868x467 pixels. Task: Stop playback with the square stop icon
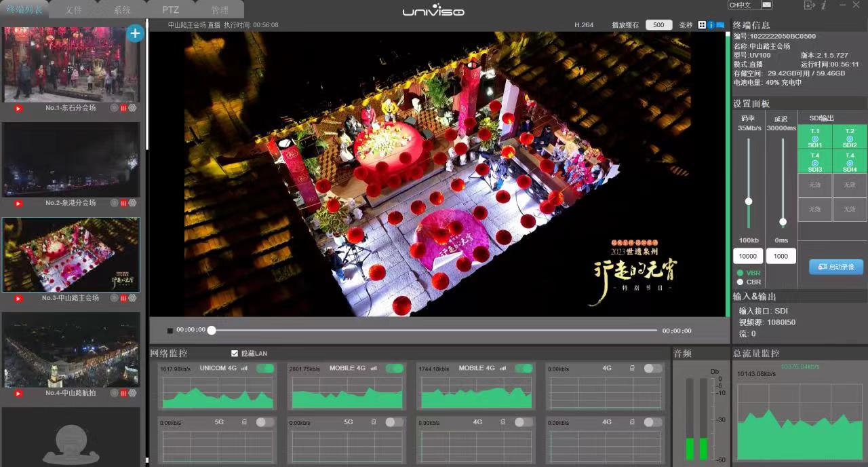pos(170,331)
